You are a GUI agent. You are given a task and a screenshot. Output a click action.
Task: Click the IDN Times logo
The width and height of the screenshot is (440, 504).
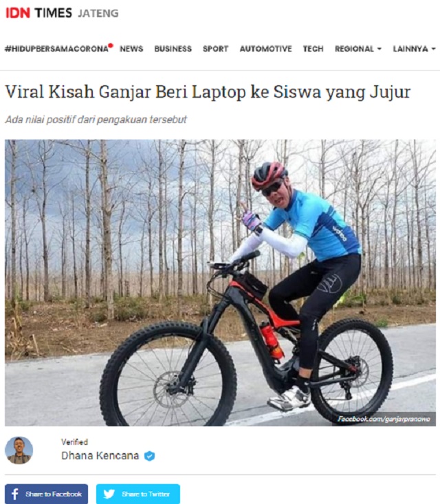point(38,13)
